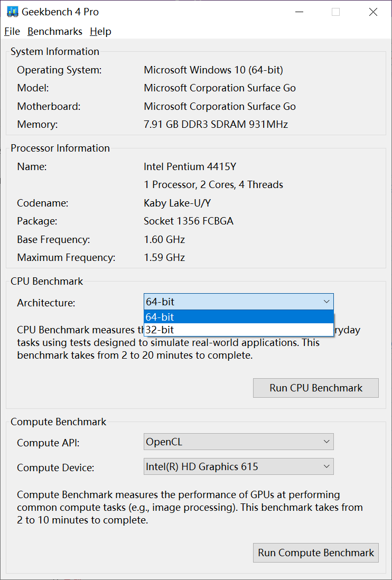Viewport: 392px width, 580px height.
Task: Open the Benchmarks menu
Action: pos(55,32)
